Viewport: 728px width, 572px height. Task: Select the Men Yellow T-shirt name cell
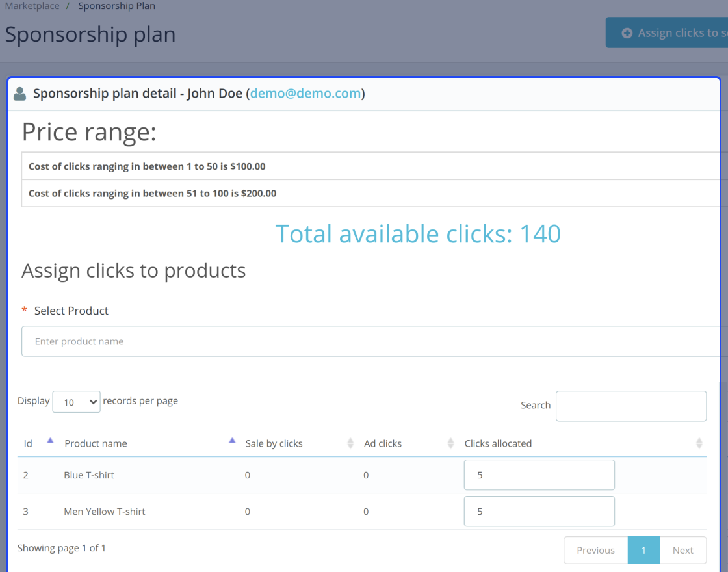pyautogui.click(x=105, y=511)
